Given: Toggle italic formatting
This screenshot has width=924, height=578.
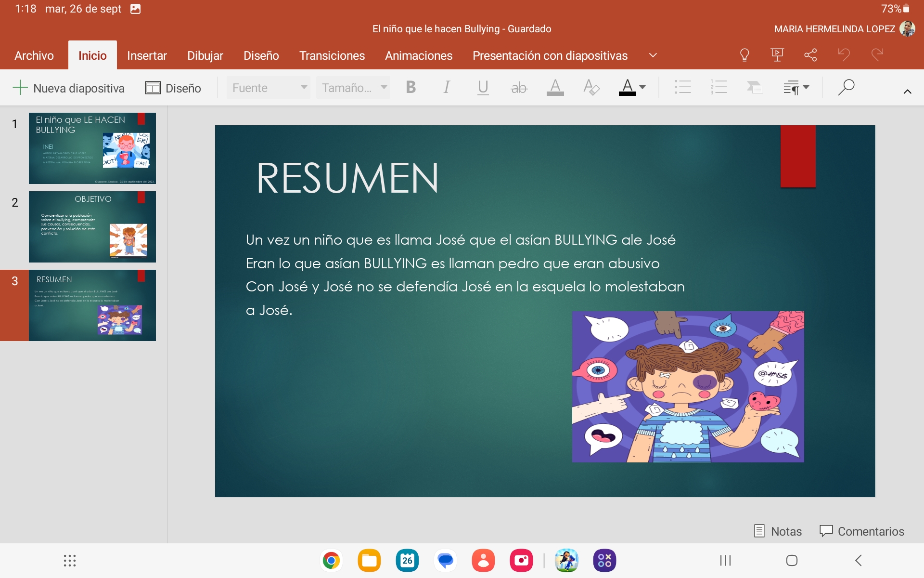Looking at the screenshot, I should coord(447,88).
